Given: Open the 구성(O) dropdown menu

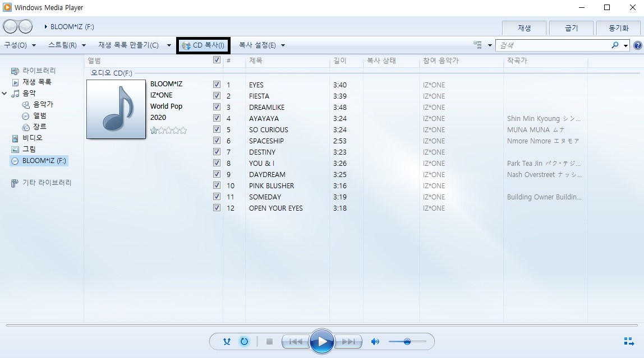Looking at the screenshot, I should click(x=20, y=45).
